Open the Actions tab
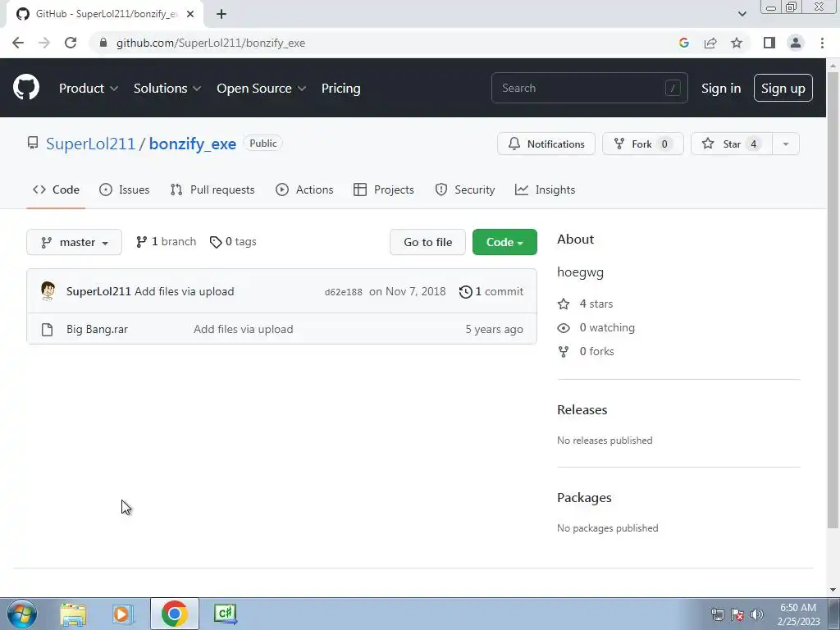840x630 pixels. (x=304, y=189)
